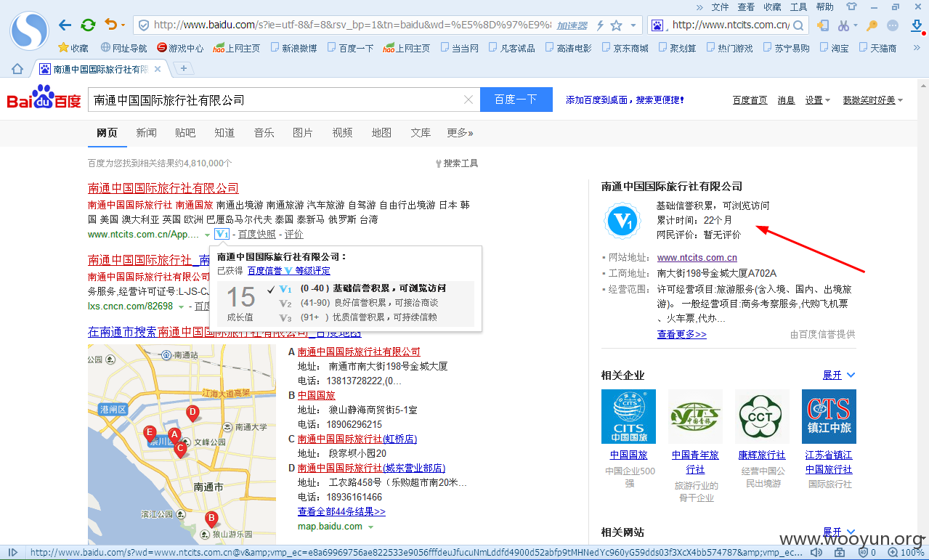Click the large blue V1 badge in sidebar

622,222
